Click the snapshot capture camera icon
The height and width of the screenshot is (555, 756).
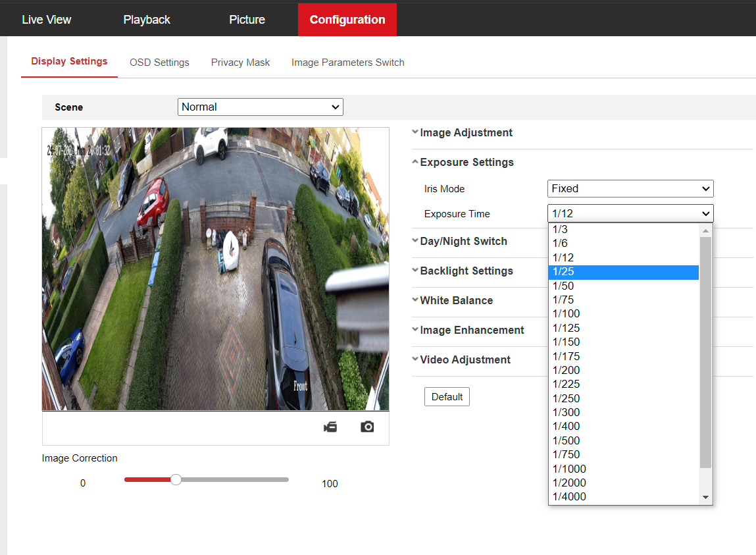(x=367, y=427)
